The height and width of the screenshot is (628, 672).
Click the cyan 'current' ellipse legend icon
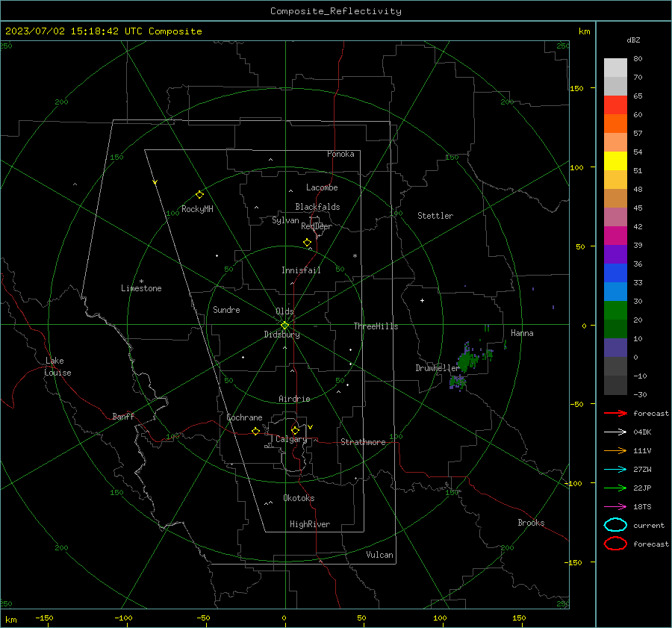615,525
